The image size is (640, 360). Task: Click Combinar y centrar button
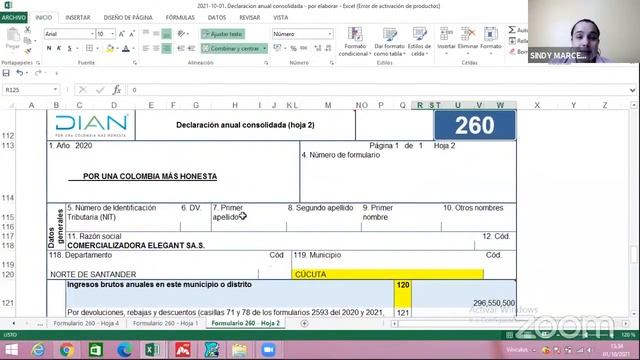click(231, 48)
